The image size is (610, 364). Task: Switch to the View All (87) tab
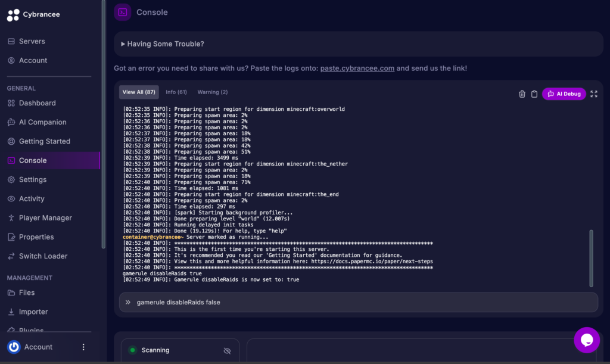click(x=139, y=92)
